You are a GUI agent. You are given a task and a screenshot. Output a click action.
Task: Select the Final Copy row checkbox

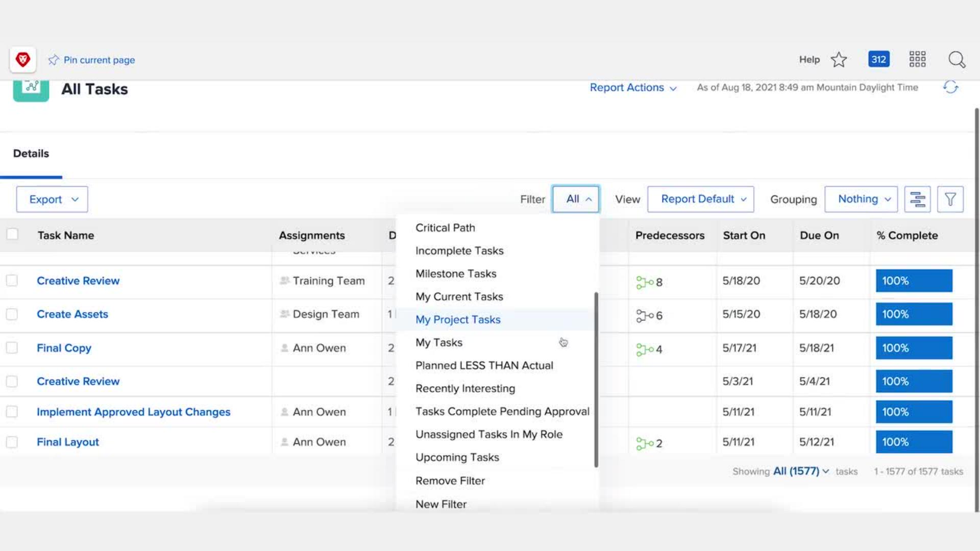(x=12, y=348)
